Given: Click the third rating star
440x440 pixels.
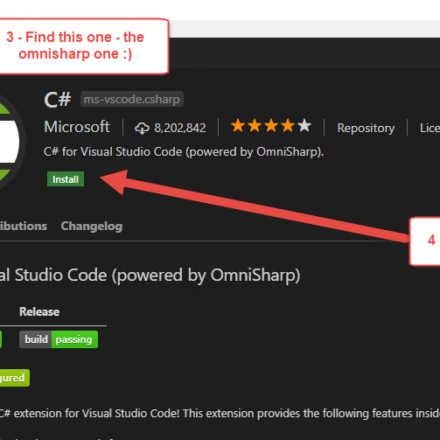Looking at the screenshot, I should 271,126.
